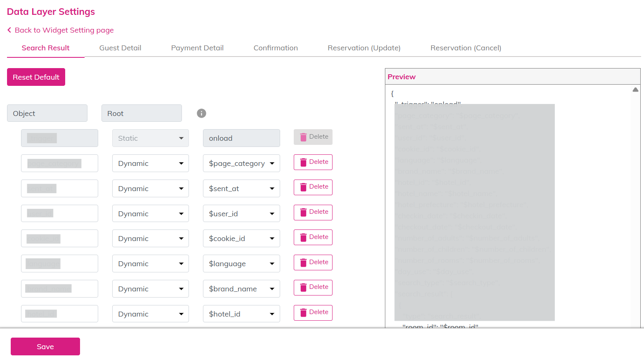Viewport: 644px width, 357px height.
Task: Click the trash icon for $brand_name row
Action: (303, 288)
